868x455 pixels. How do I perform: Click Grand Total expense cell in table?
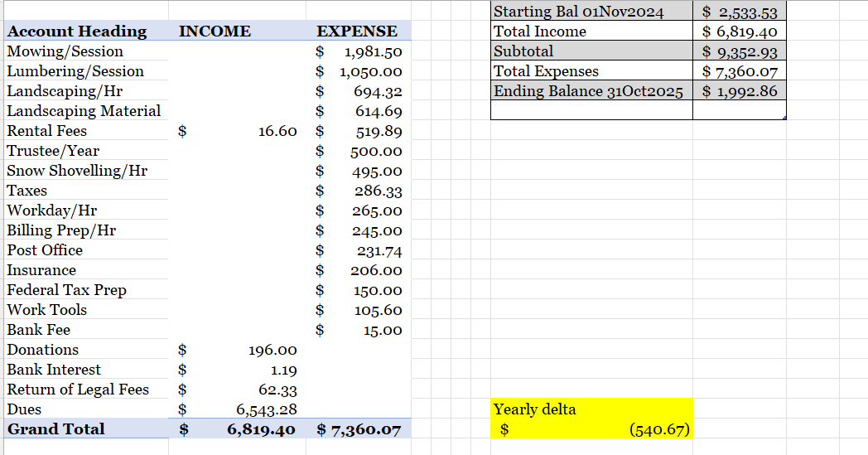click(x=359, y=429)
